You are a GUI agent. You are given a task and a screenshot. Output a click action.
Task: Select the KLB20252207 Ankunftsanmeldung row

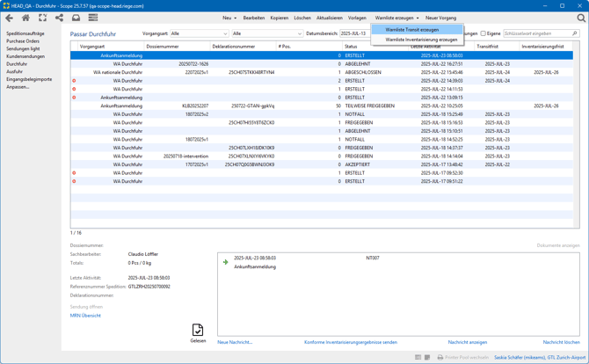pos(322,106)
